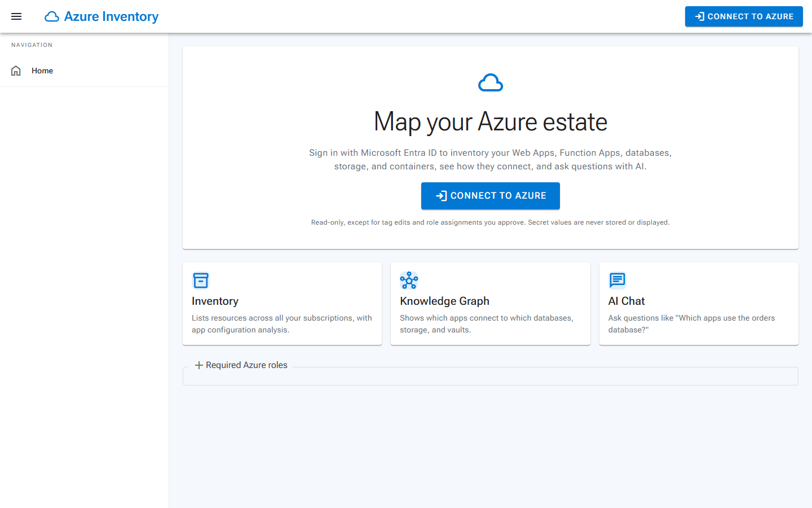Click the Knowledge Graph hub icon
Image resolution: width=812 pixels, height=508 pixels.
point(409,281)
